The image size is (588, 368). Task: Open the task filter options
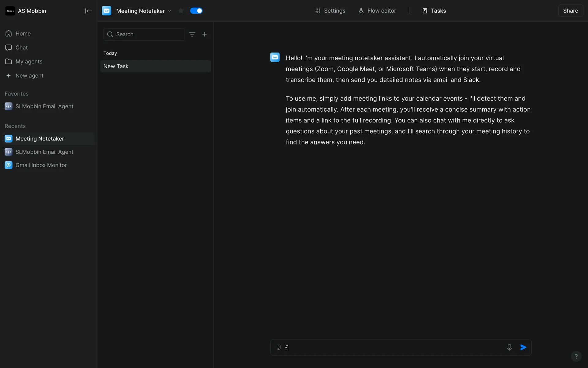pyautogui.click(x=192, y=34)
